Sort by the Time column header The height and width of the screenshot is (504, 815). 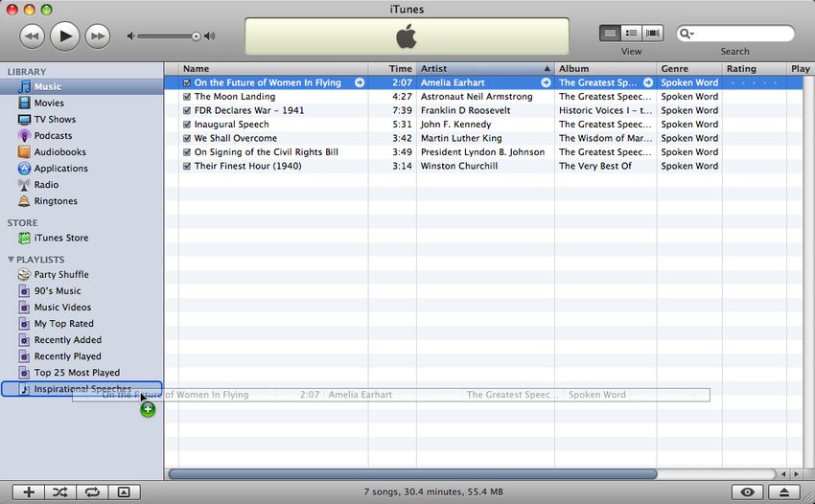[392, 69]
